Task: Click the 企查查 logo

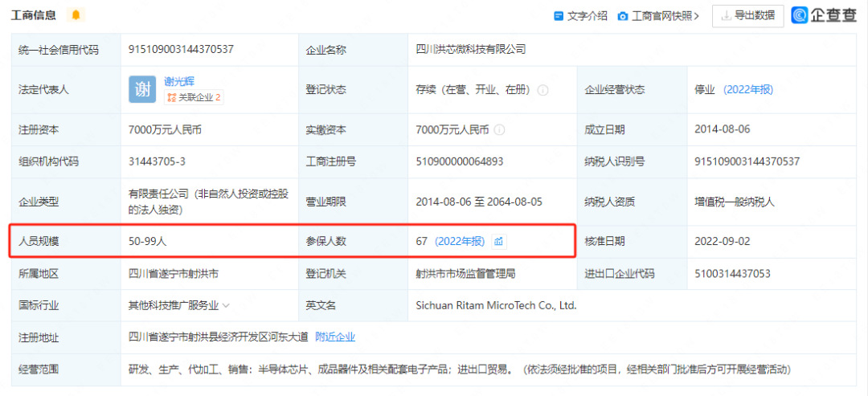Action: (x=823, y=15)
